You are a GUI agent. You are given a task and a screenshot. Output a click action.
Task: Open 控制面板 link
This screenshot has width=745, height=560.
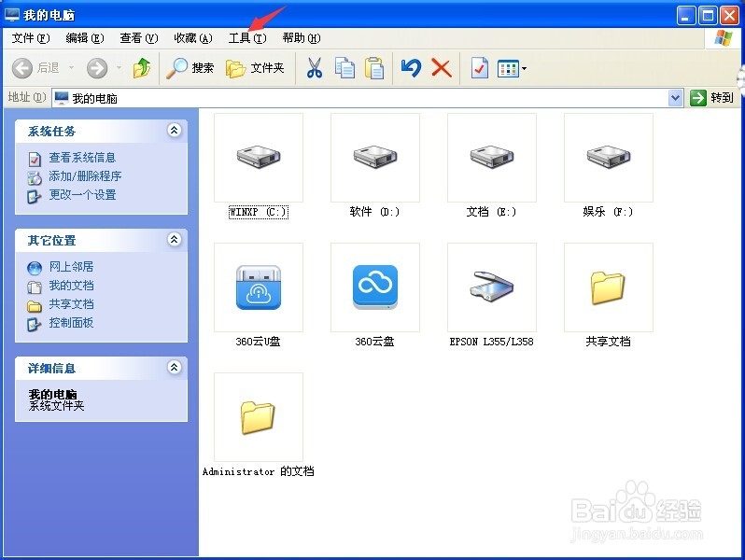[71, 323]
